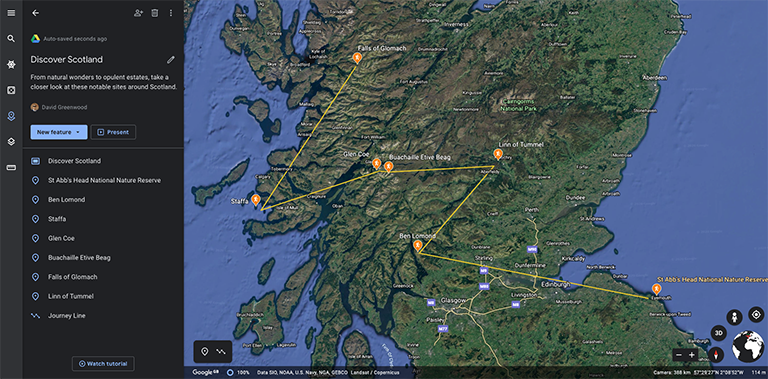
Task: Fly to my location target icon
Action: (756, 314)
